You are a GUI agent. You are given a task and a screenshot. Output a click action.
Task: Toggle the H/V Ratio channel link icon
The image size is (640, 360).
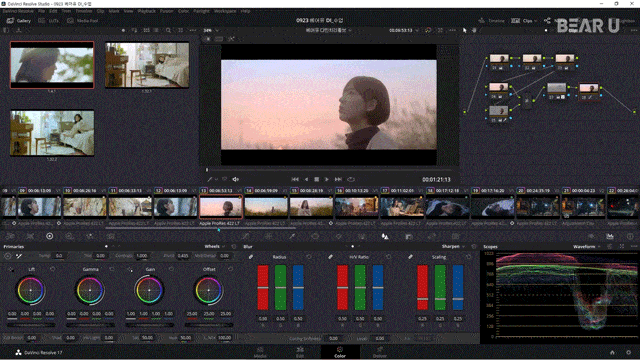[x=330, y=257]
